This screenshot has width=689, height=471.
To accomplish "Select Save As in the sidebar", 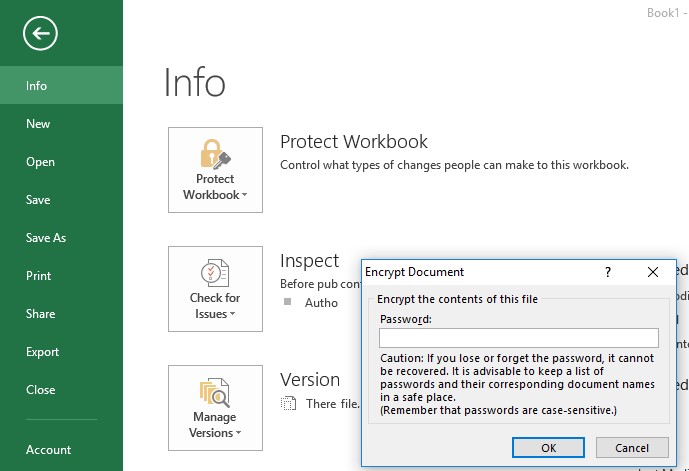I will 46,238.
